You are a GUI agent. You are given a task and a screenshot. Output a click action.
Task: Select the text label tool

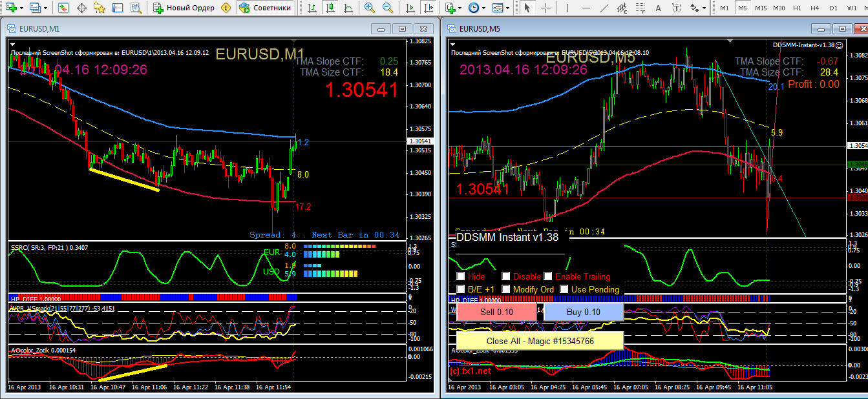[676, 8]
